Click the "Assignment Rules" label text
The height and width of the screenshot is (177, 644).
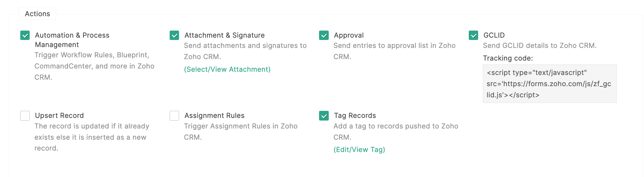coord(214,116)
